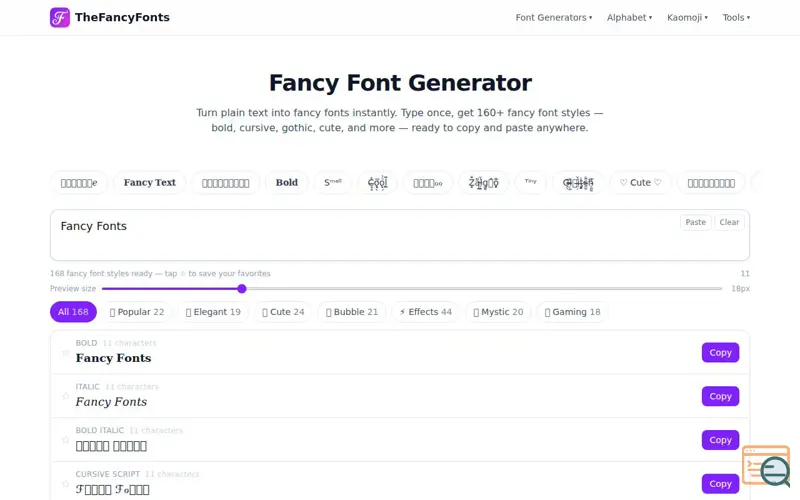Filter by Bubble 21 styles
Screen dimensions: 800x500
click(352, 312)
